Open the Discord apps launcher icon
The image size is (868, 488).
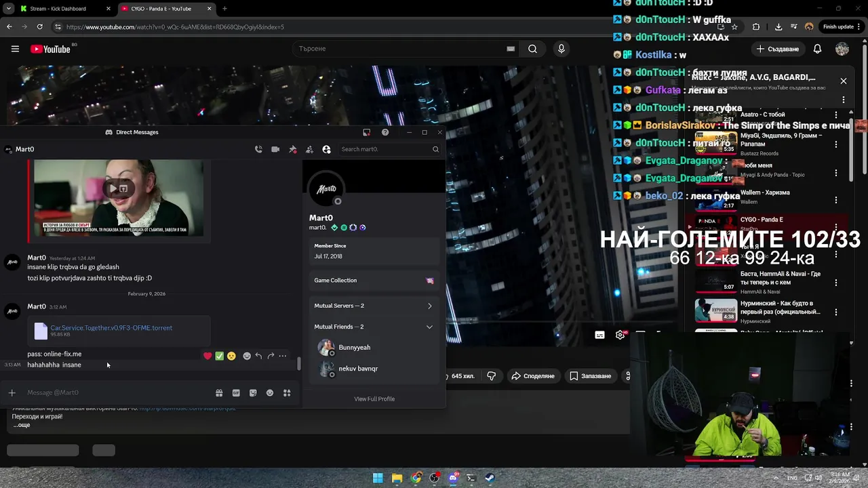(x=287, y=392)
